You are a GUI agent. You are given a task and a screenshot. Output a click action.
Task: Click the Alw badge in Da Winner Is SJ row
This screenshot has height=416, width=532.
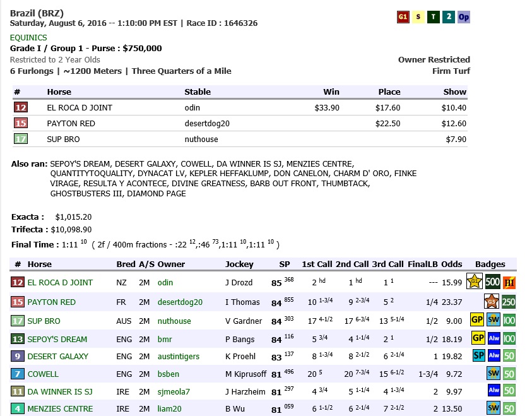point(494,390)
